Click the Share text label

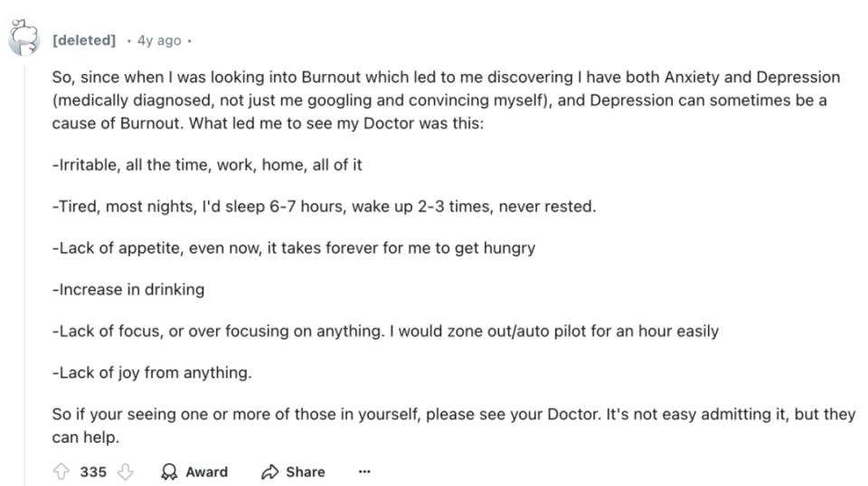[x=306, y=472]
